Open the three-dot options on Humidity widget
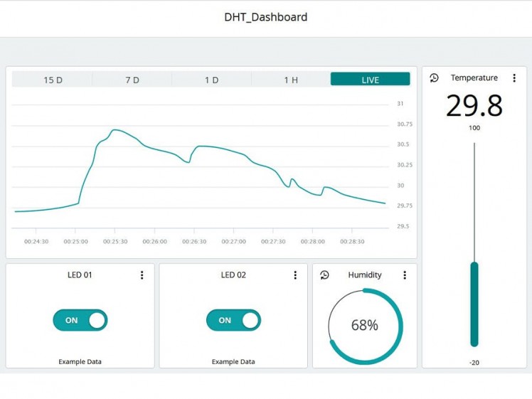 click(x=405, y=275)
